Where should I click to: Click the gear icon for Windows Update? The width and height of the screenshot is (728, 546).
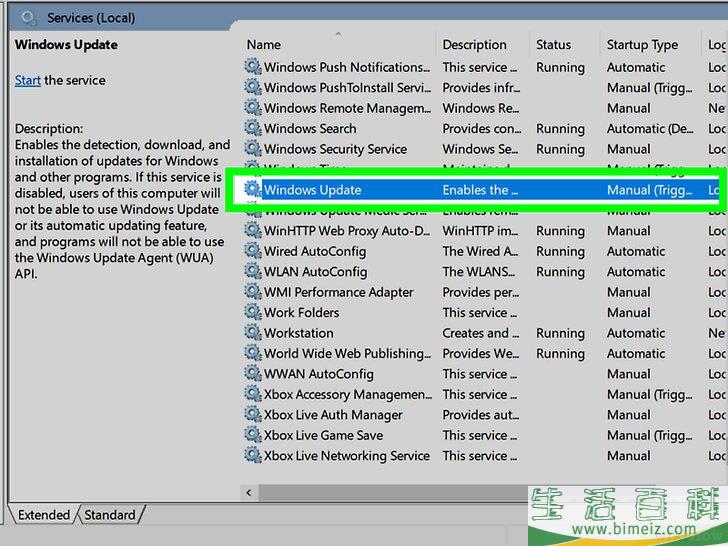pyautogui.click(x=253, y=189)
